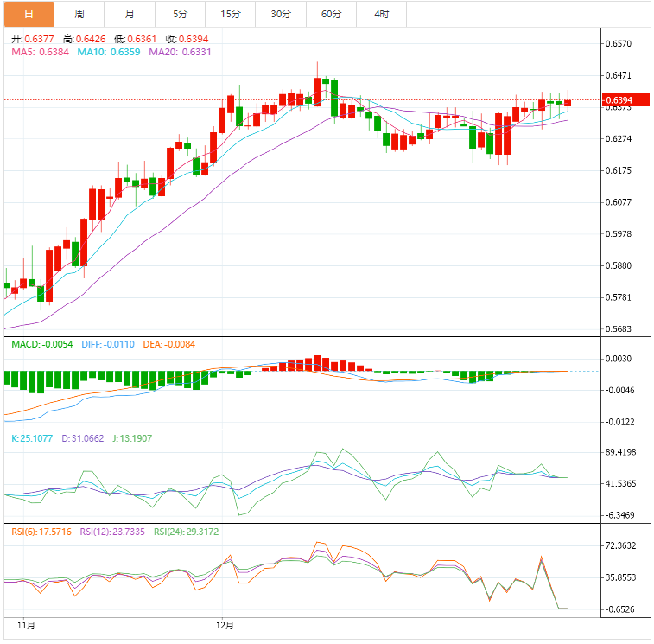
Task: Click the MA5 indicator label
Action: click(x=40, y=53)
